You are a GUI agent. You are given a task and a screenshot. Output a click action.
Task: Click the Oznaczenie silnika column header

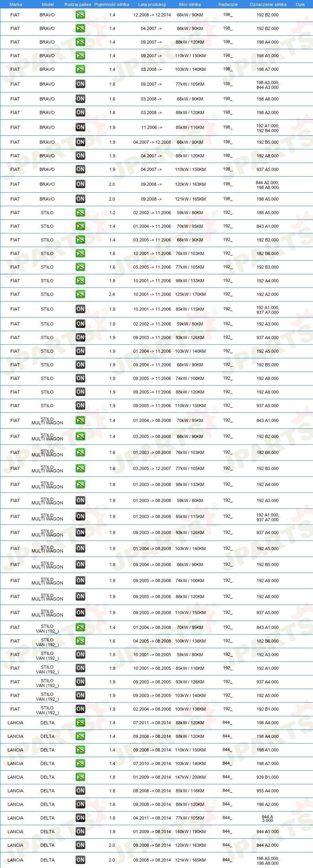[268, 4]
